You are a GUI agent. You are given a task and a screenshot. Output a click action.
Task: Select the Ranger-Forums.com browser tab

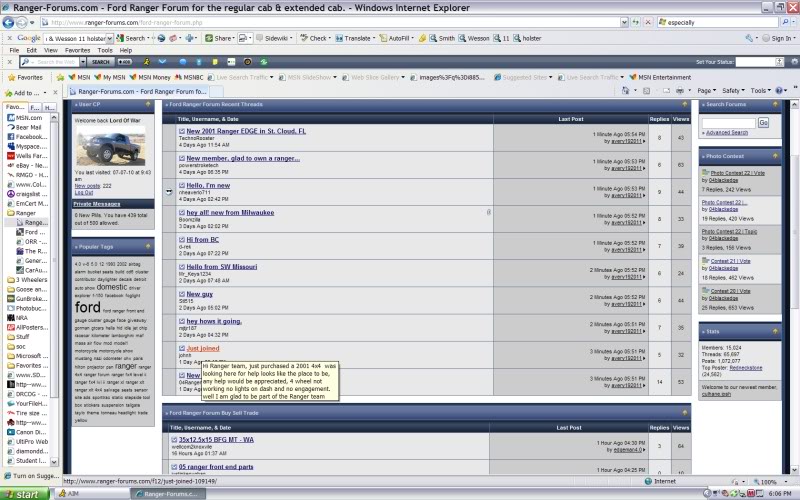(138, 91)
